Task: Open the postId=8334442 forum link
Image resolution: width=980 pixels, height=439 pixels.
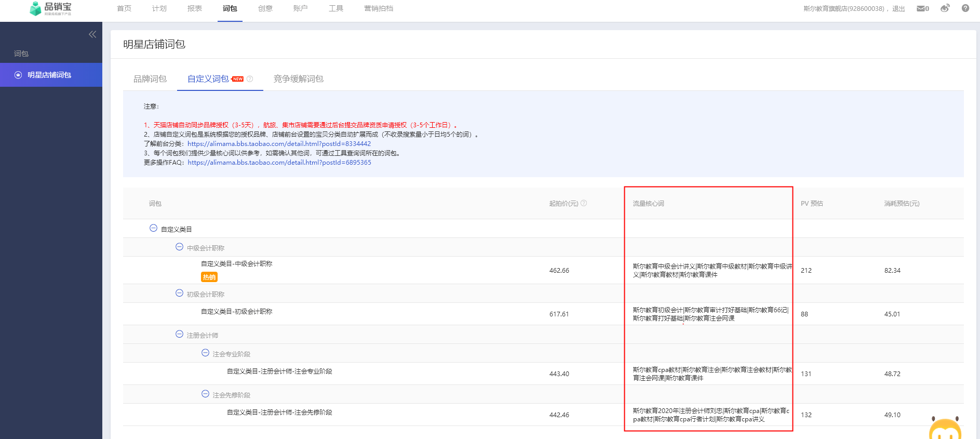Action: pyautogui.click(x=279, y=144)
